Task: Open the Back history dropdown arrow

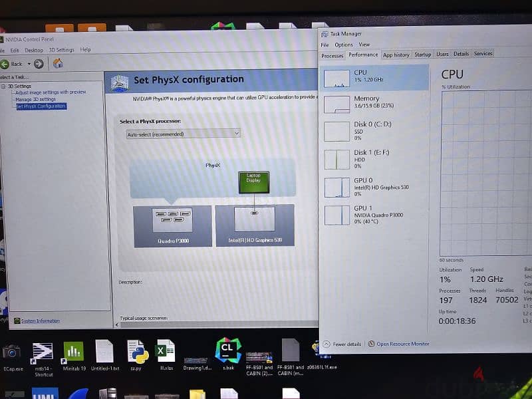Action: click(x=29, y=64)
